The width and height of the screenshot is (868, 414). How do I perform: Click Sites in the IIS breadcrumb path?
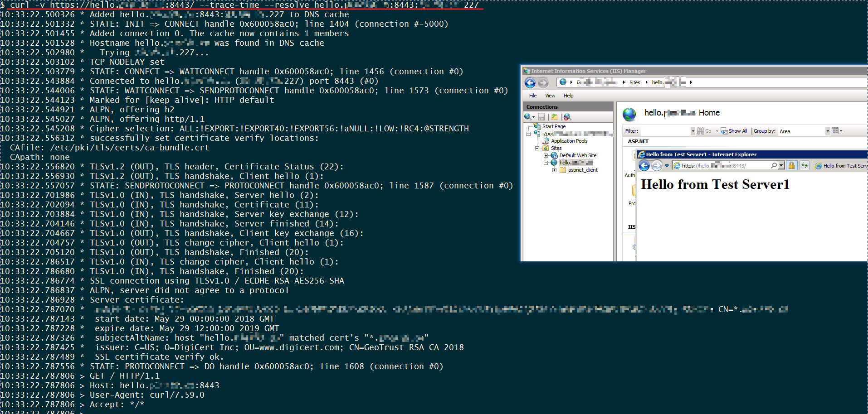tap(634, 82)
